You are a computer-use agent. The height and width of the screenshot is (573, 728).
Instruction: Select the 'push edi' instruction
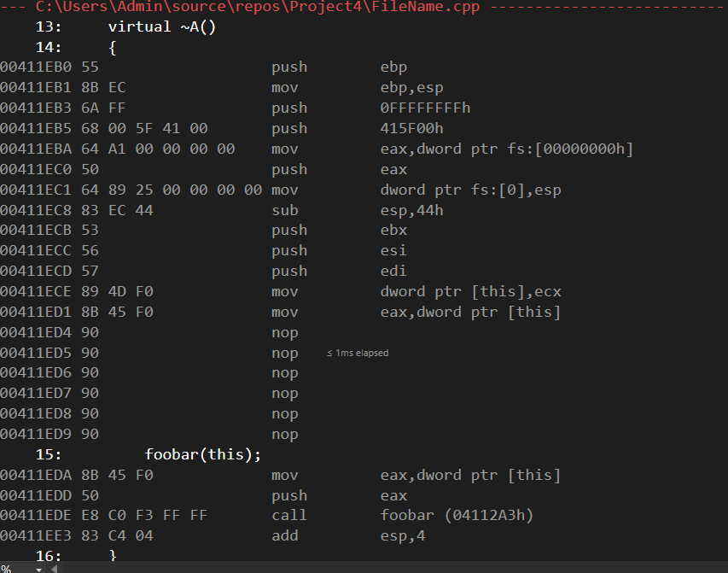[340, 272]
